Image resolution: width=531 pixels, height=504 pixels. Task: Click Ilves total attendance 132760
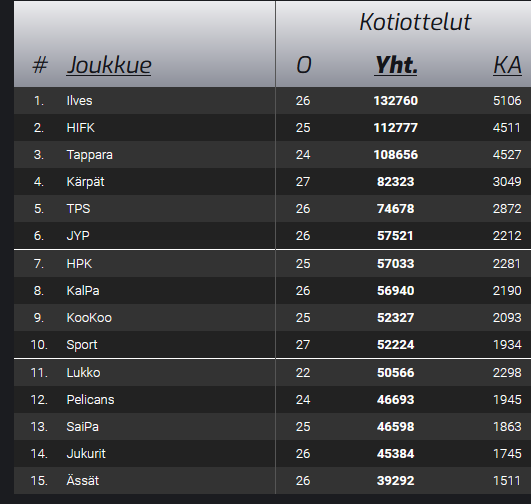396,101
